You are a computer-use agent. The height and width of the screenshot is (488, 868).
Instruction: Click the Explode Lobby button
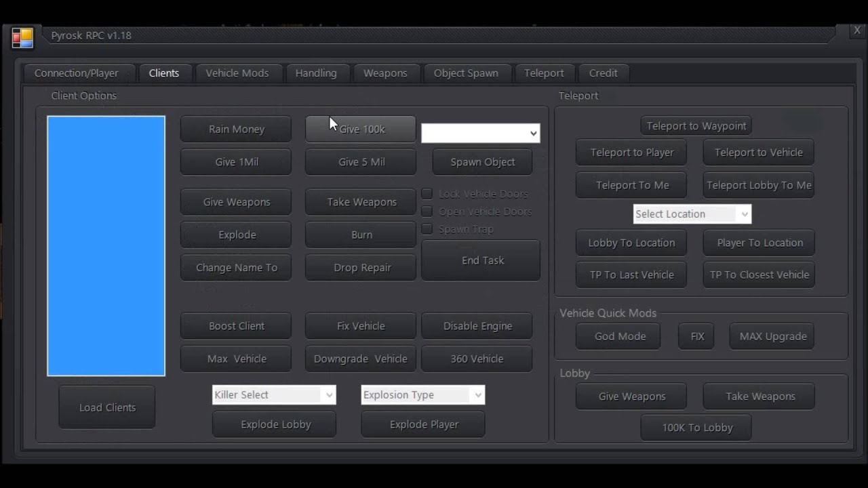(x=275, y=424)
